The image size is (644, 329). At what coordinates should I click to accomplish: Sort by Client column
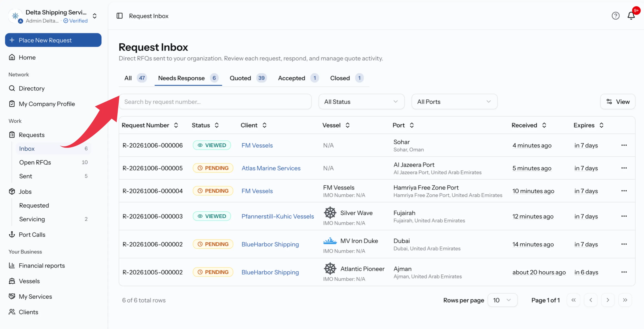(254, 125)
